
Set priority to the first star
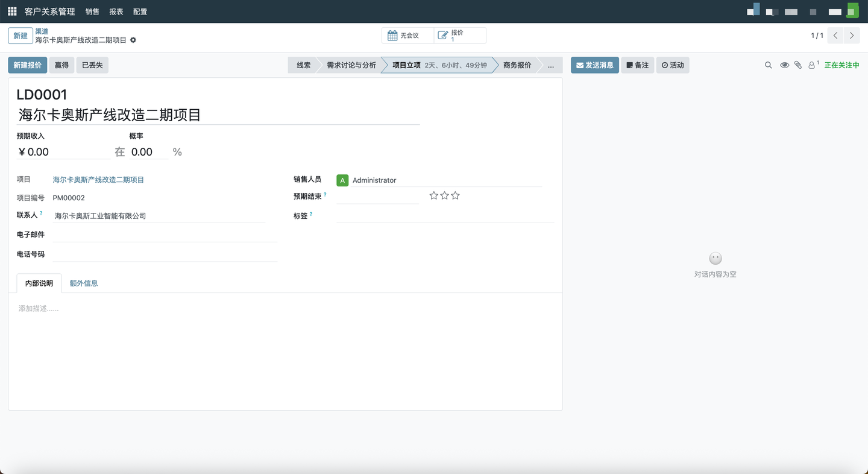tap(433, 195)
